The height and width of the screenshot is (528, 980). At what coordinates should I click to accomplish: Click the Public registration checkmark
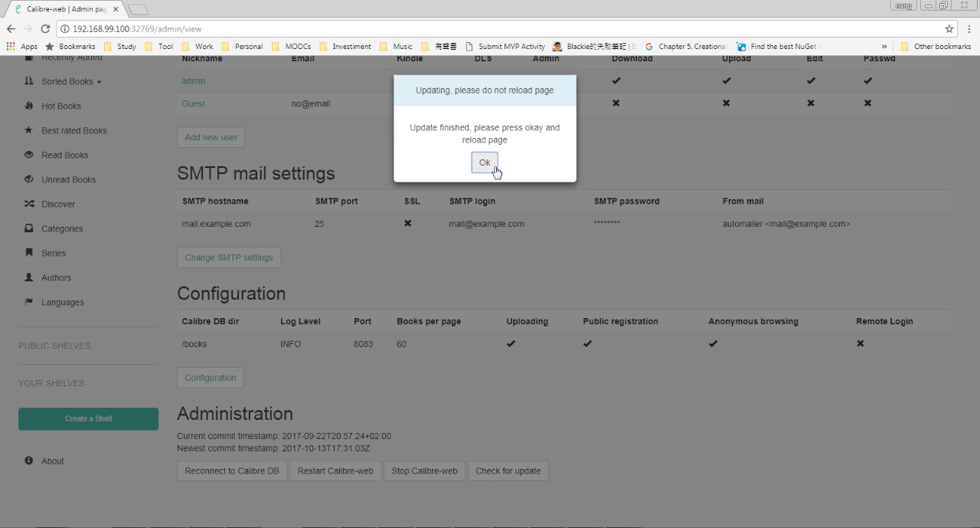pyautogui.click(x=587, y=344)
